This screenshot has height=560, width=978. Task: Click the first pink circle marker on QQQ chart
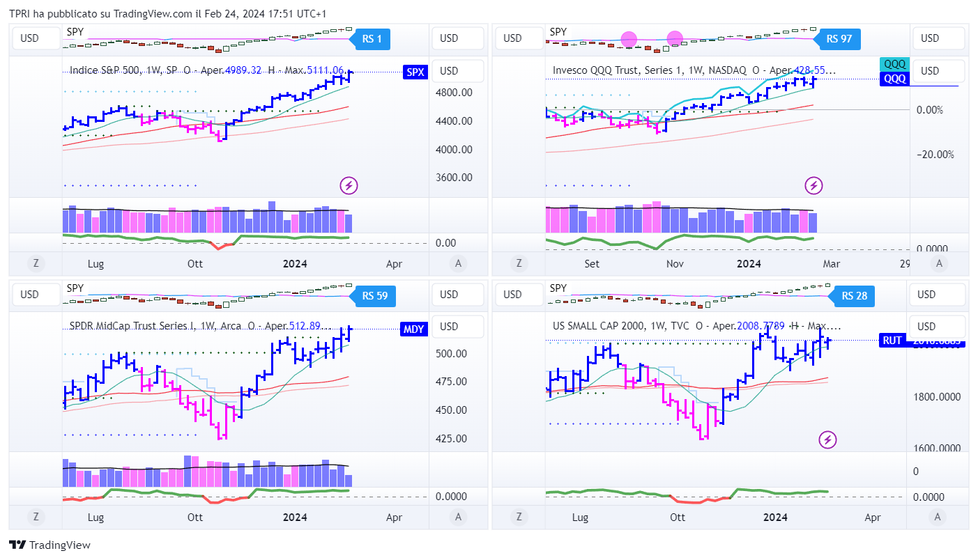629,39
